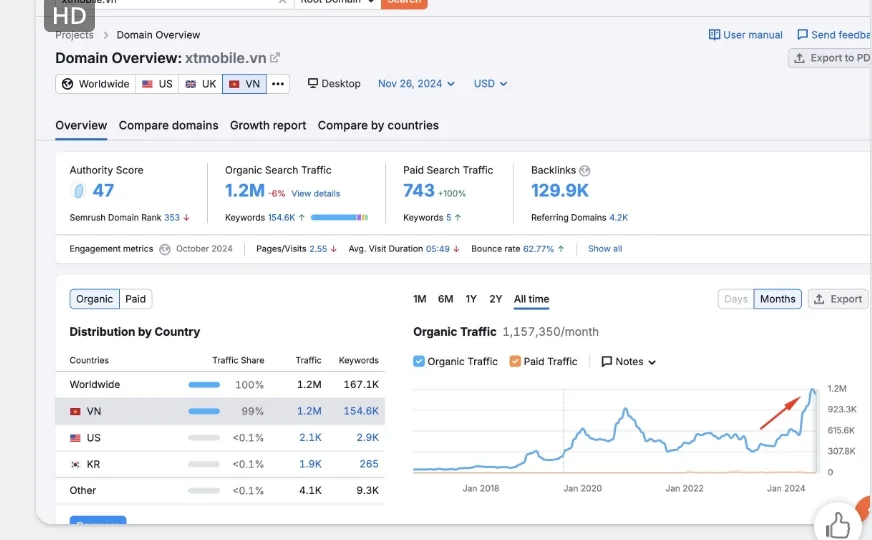Open Backlinks 129.9K value
Screen dimensions: 872x540
(559, 191)
